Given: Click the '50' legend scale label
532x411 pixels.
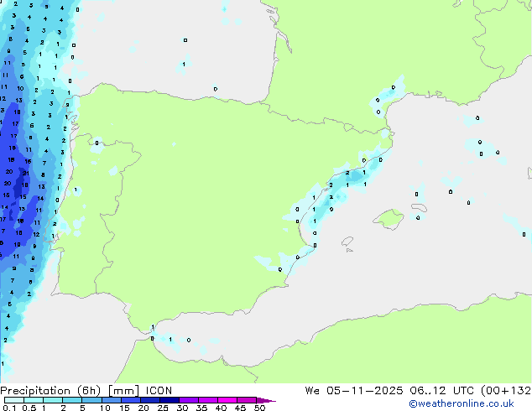Looking at the screenshot, I should coord(260,408).
